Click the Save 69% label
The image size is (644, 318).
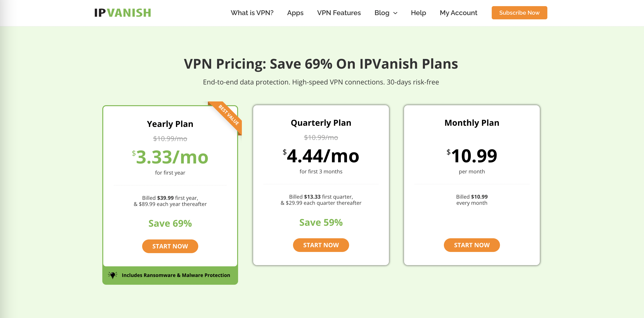(x=170, y=223)
